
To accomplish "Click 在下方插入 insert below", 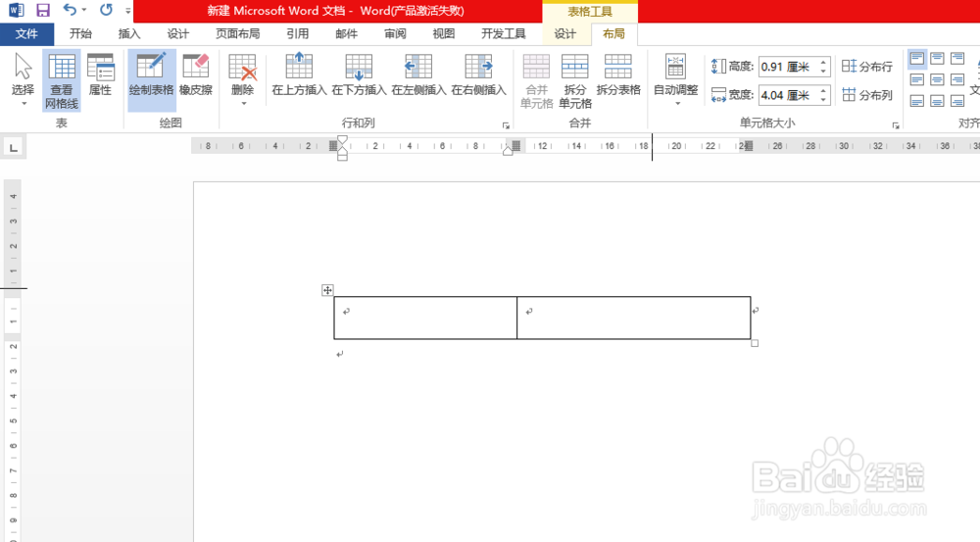I will coord(359,75).
